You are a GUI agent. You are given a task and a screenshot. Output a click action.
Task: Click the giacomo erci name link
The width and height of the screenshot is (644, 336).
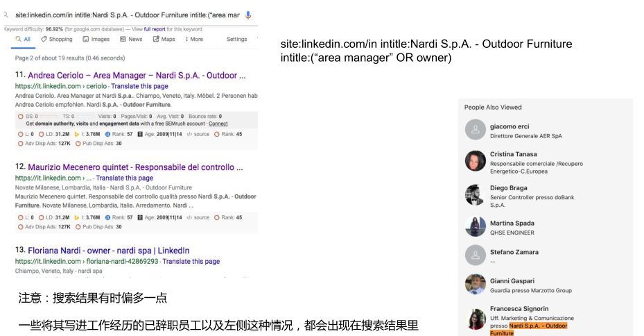tap(510, 126)
